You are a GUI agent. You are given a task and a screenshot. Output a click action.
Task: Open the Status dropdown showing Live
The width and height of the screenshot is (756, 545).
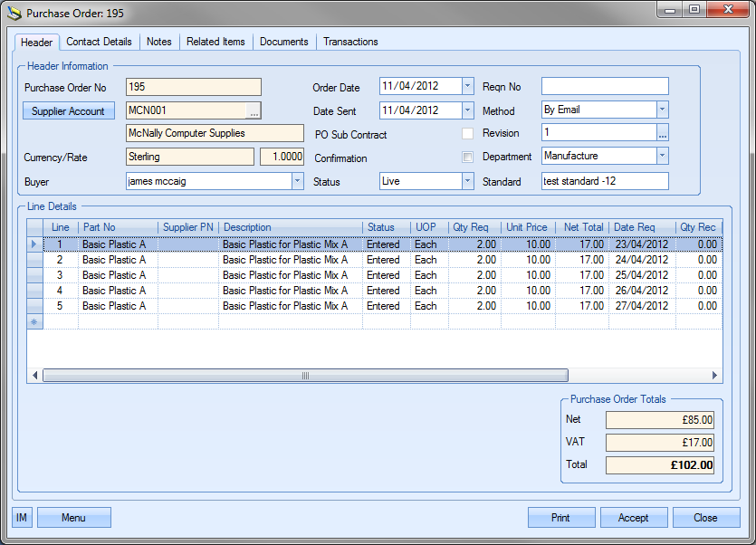coord(467,181)
